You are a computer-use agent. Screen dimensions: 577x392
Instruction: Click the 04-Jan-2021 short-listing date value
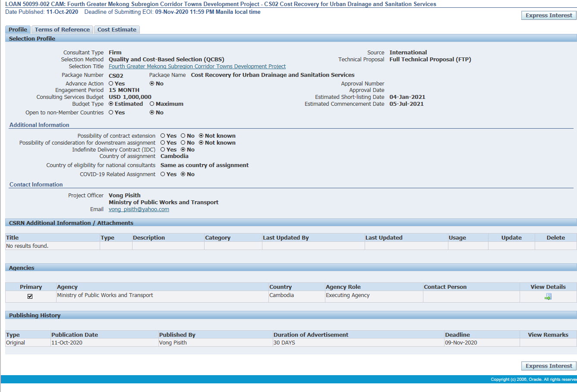point(407,97)
